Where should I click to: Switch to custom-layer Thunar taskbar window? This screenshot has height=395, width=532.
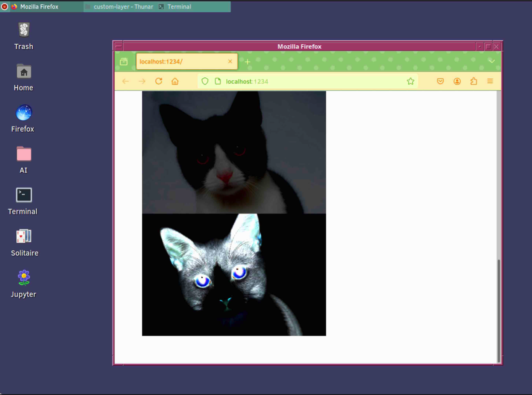pyautogui.click(x=120, y=7)
